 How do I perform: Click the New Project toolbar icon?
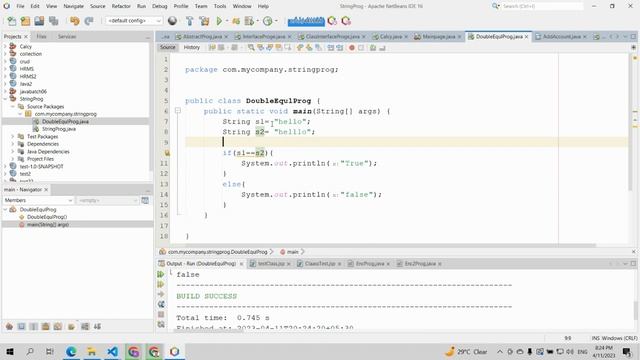coord(25,21)
